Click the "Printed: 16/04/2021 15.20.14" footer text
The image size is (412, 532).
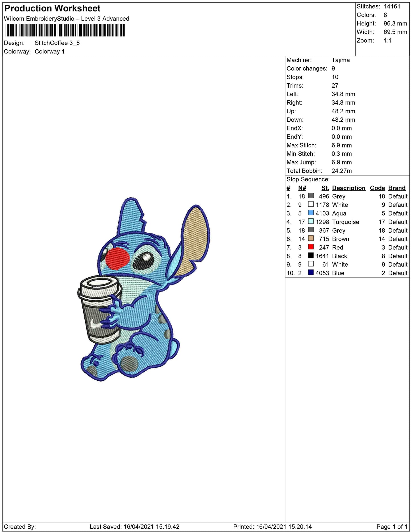273,527
